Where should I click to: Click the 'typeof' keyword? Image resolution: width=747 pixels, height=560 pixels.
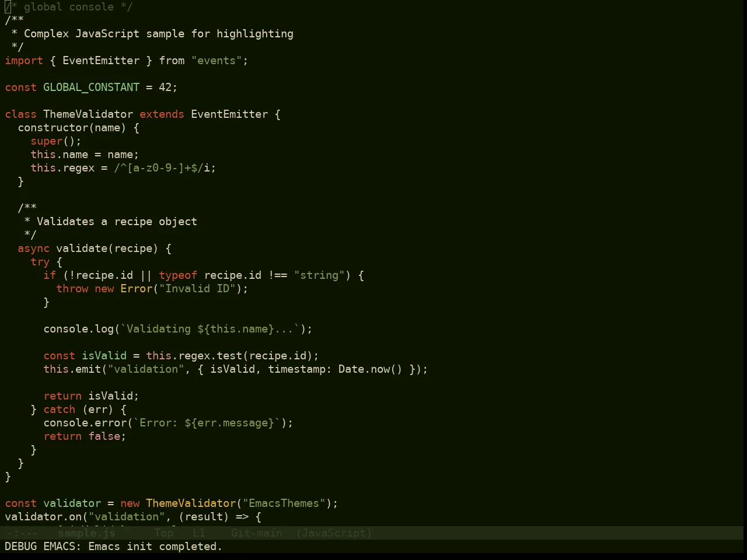pos(178,275)
